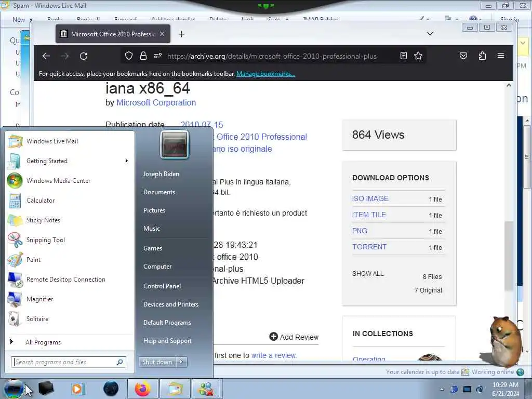The width and height of the screenshot is (532, 399).
Task: Open Sticky Notes
Action: click(x=70, y=220)
